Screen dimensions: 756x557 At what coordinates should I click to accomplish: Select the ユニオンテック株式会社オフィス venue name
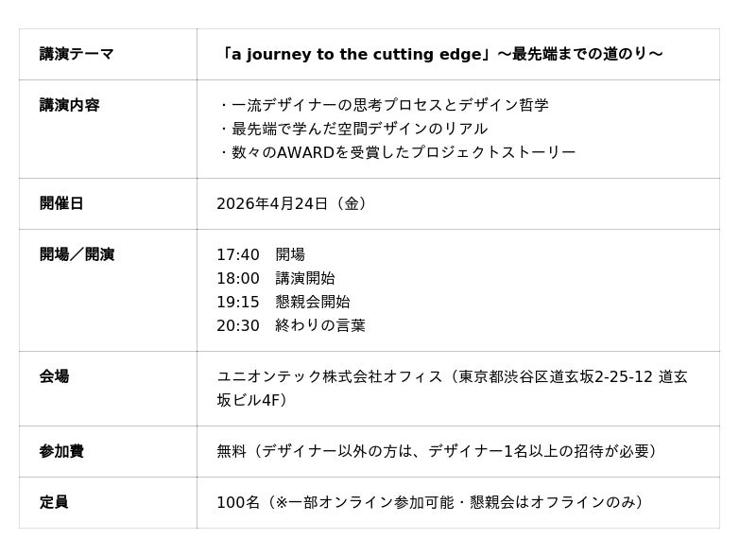pos(331,376)
